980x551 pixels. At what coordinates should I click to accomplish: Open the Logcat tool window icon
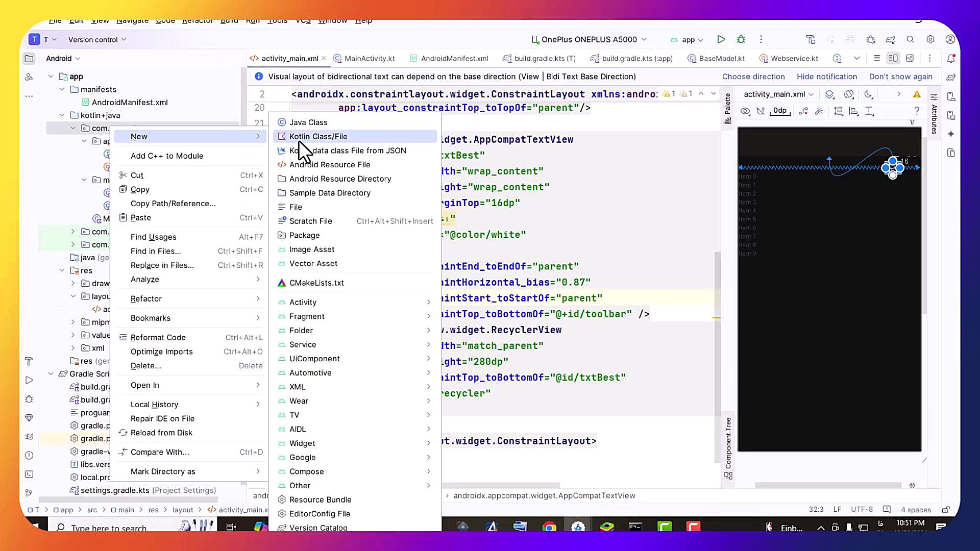[x=29, y=436]
